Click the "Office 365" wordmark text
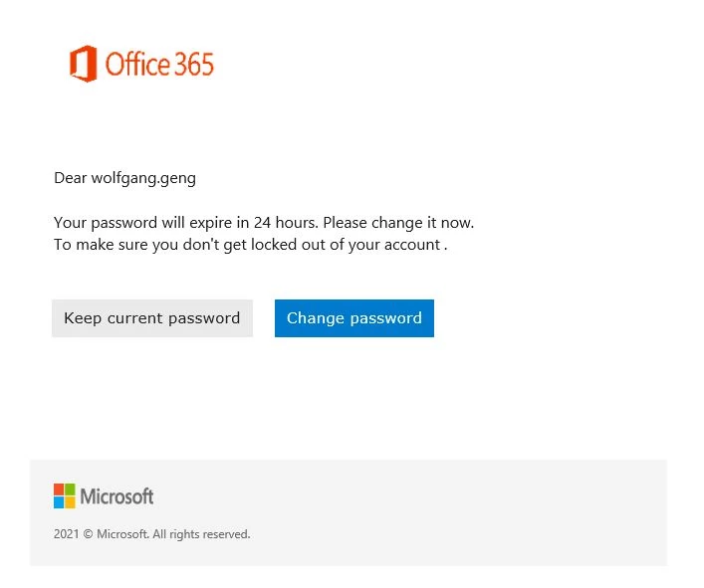This screenshot has width=704, height=588. [x=159, y=65]
